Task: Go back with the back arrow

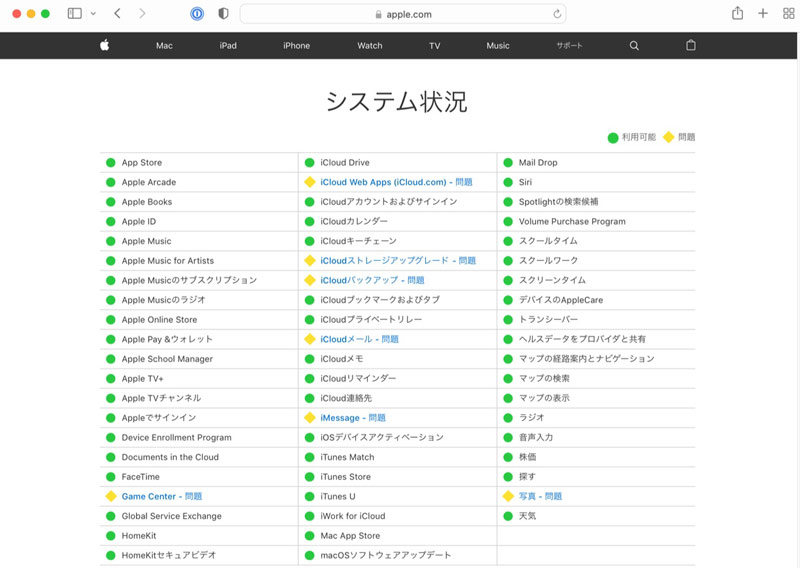Action: (x=117, y=13)
